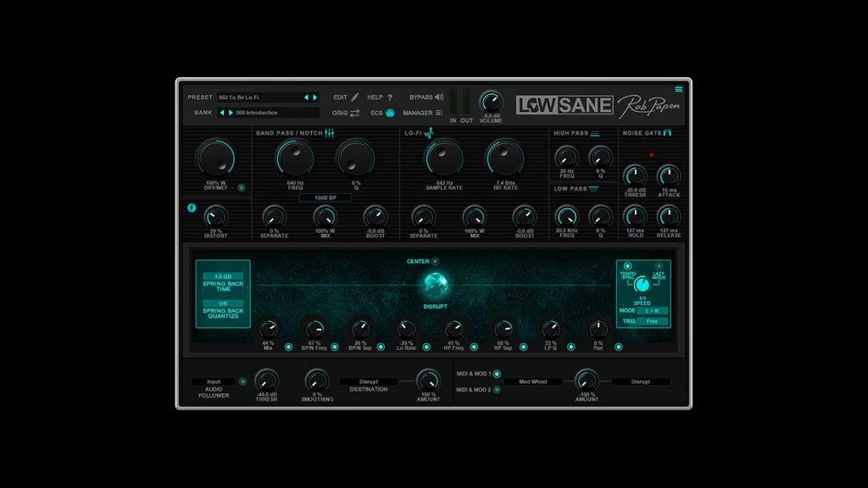Toggle the Pan enable button

(x=618, y=347)
